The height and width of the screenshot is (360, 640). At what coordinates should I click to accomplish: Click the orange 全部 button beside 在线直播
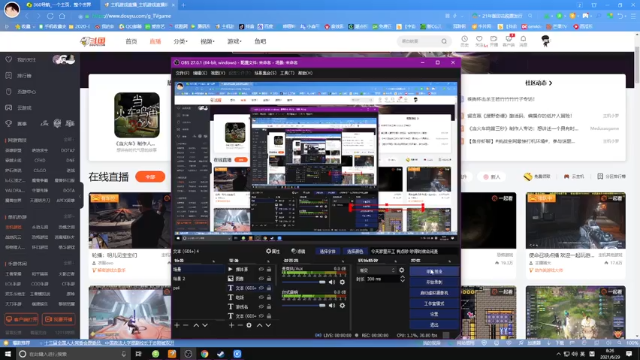[x=150, y=177]
